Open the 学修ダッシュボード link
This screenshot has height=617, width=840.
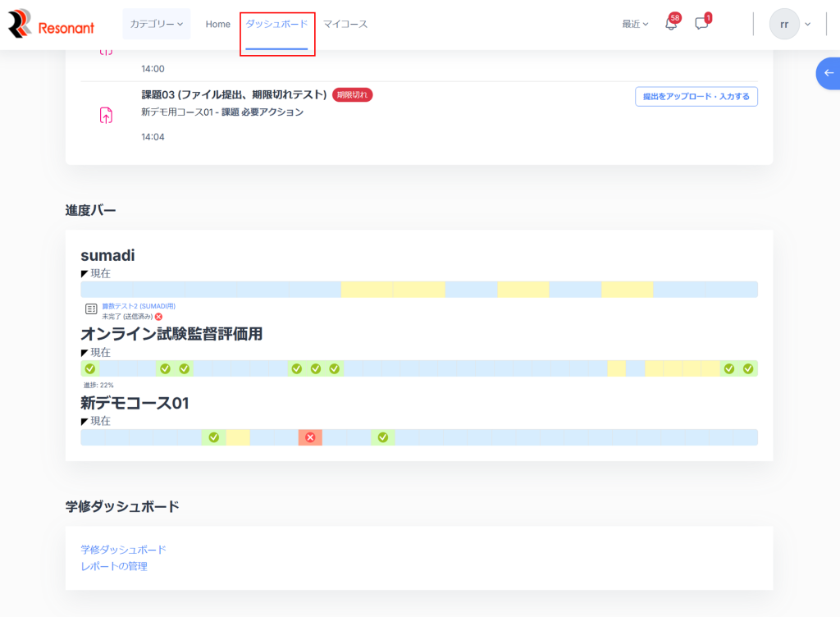tap(123, 549)
